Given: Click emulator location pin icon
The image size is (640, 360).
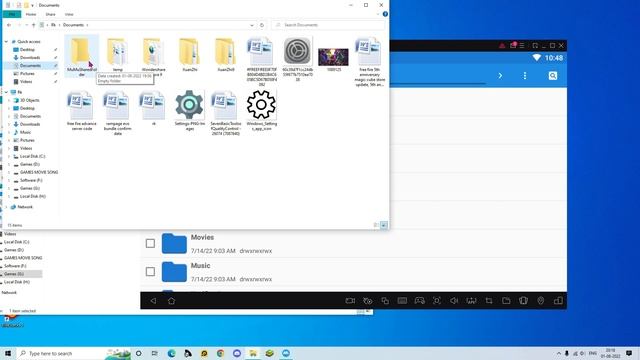Looking at the screenshot, I should tap(541, 301).
